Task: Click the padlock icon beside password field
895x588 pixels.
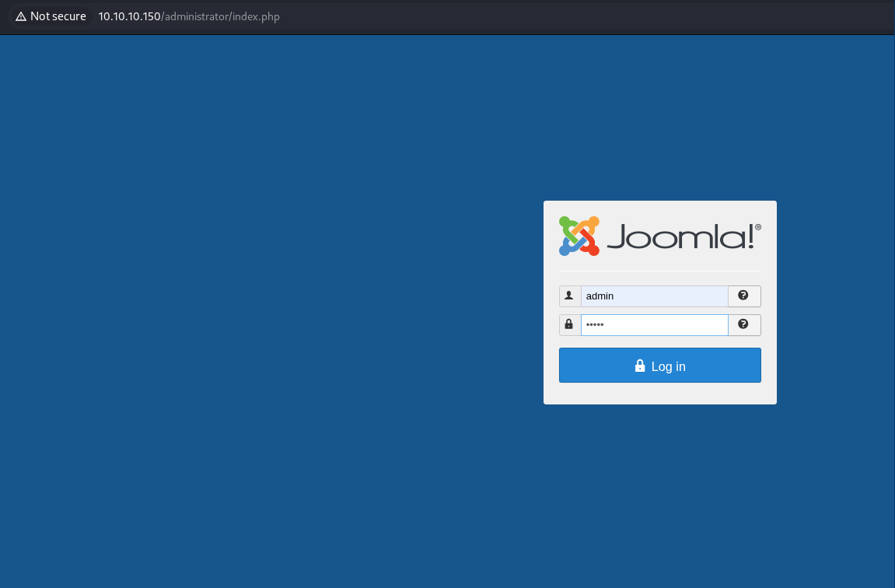Action: (x=569, y=324)
